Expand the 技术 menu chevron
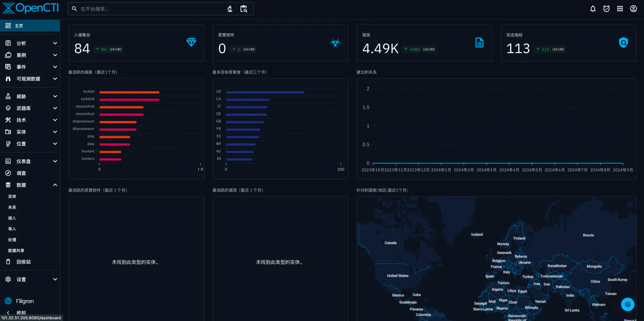 click(x=55, y=120)
